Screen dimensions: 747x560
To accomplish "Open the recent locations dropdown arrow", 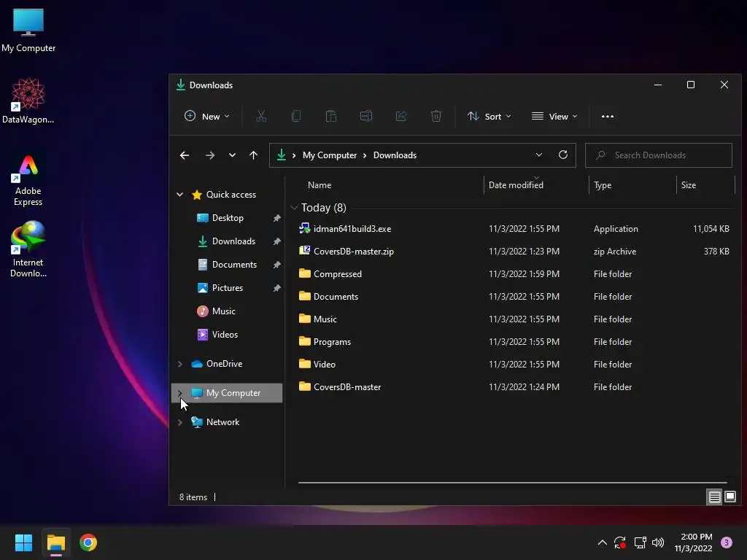I will [x=232, y=155].
